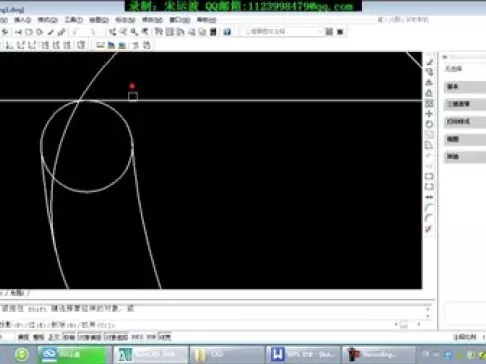The image size is (486, 364).
Task: Expand the 三维效果 properties section
Action: point(465,104)
